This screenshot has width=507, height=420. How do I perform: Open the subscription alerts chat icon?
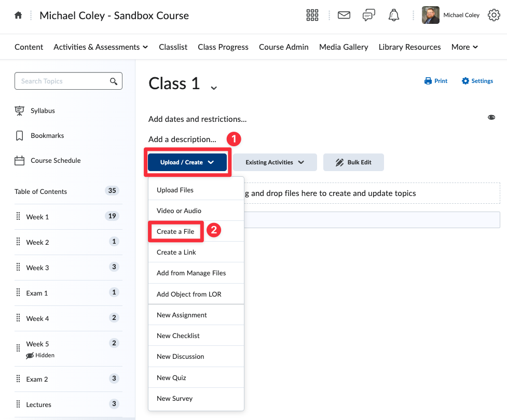point(369,16)
